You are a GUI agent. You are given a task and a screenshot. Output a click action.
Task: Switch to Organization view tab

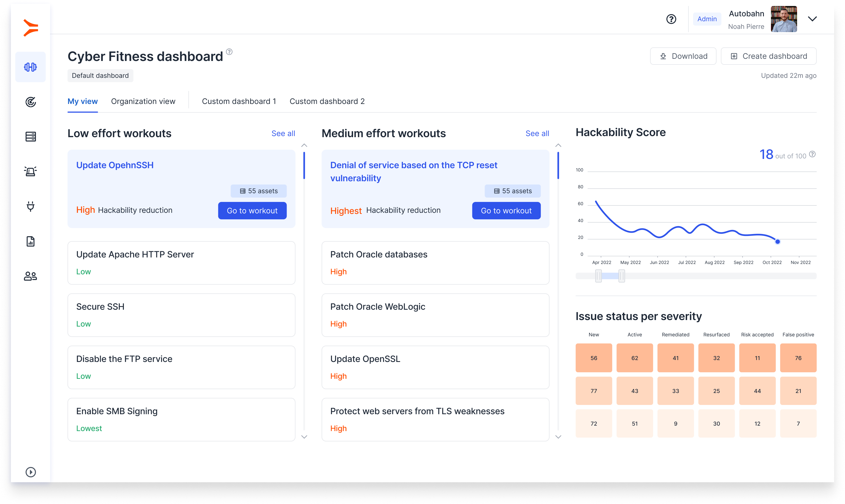(143, 101)
